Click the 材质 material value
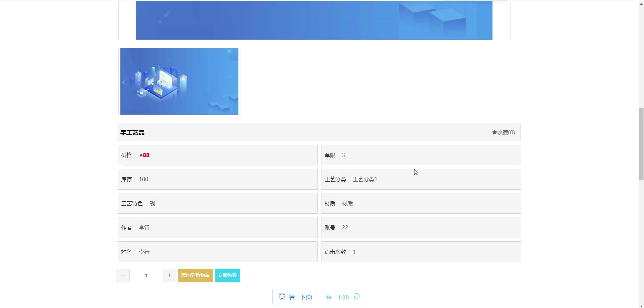This screenshot has height=308, width=644. tap(347, 203)
